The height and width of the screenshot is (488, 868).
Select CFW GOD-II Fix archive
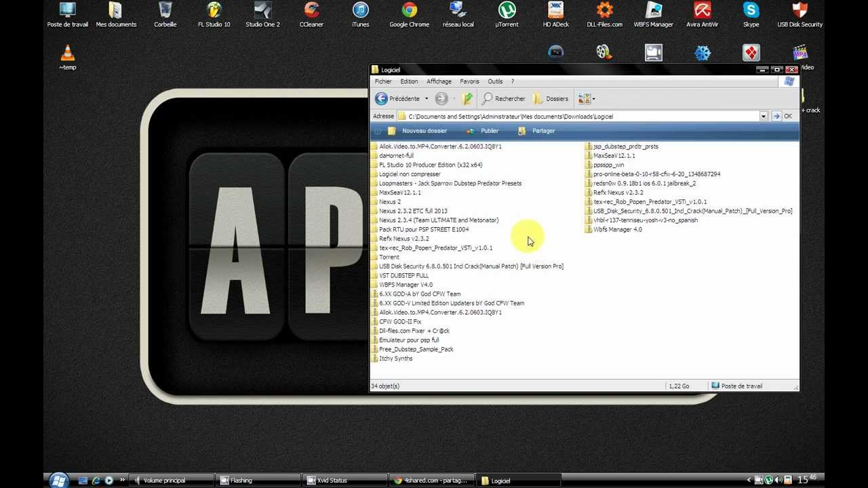[396, 322]
